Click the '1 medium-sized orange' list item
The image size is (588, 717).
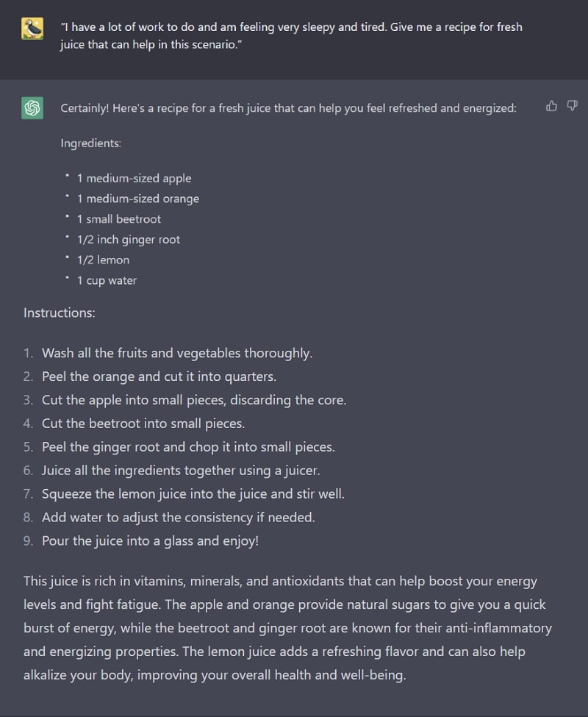[x=138, y=199]
